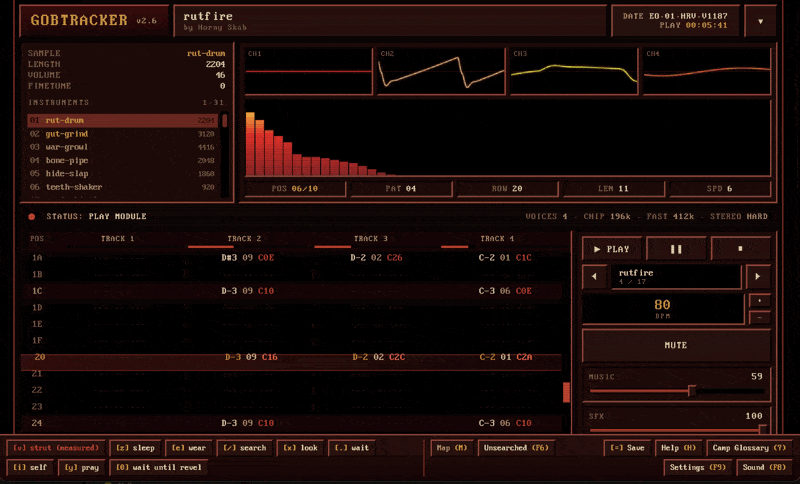The image size is (800, 484).
Task: Click the POS 06/10 field
Action: 295,189
